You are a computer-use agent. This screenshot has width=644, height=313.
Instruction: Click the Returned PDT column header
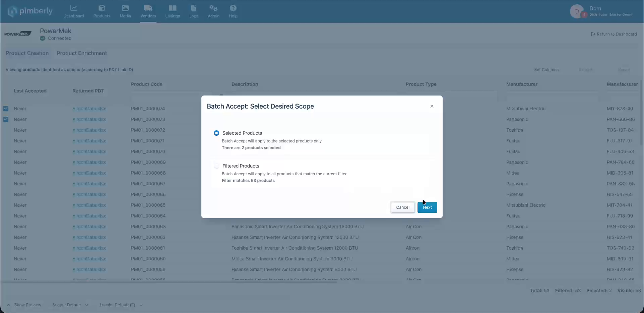point(88,91)
